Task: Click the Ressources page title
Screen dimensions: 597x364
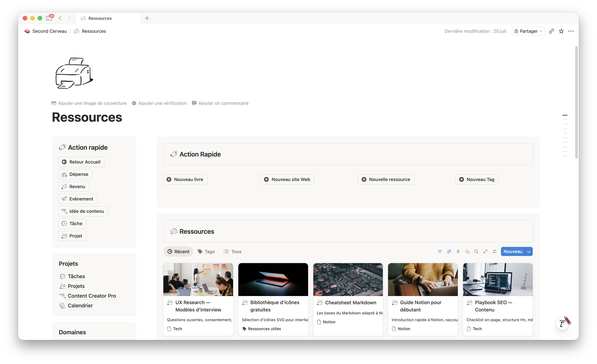Action: tap(87, 117)
